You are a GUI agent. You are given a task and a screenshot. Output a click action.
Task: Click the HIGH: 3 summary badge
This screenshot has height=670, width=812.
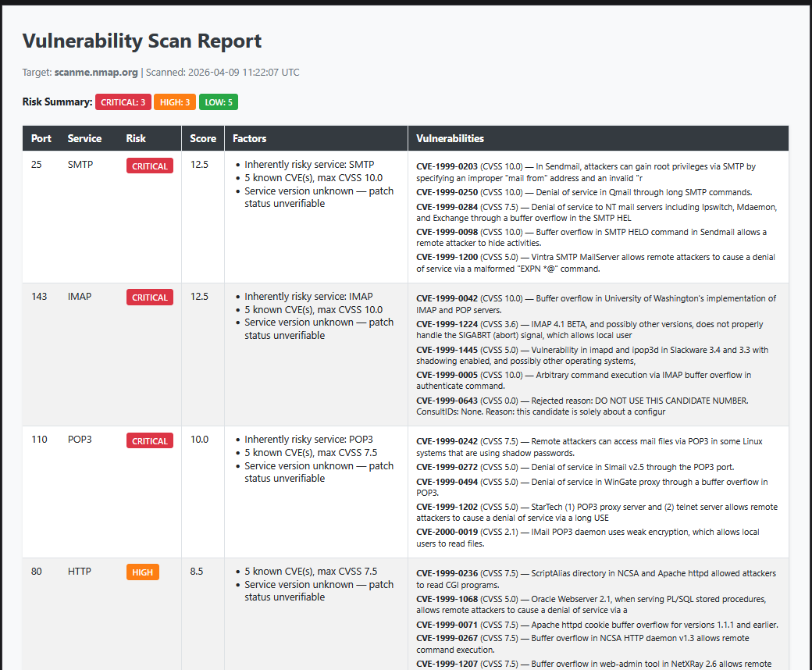tap(175, 102)
